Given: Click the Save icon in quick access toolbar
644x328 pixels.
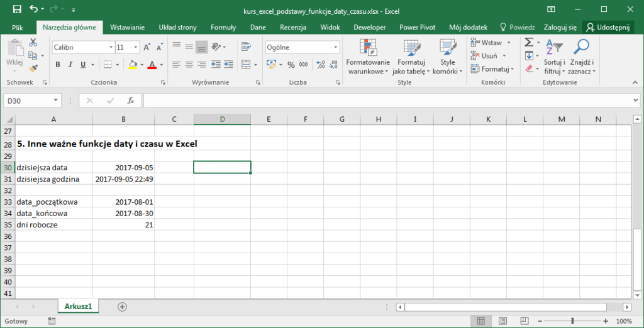Looking at the screenshot, I should coord(17,9).
